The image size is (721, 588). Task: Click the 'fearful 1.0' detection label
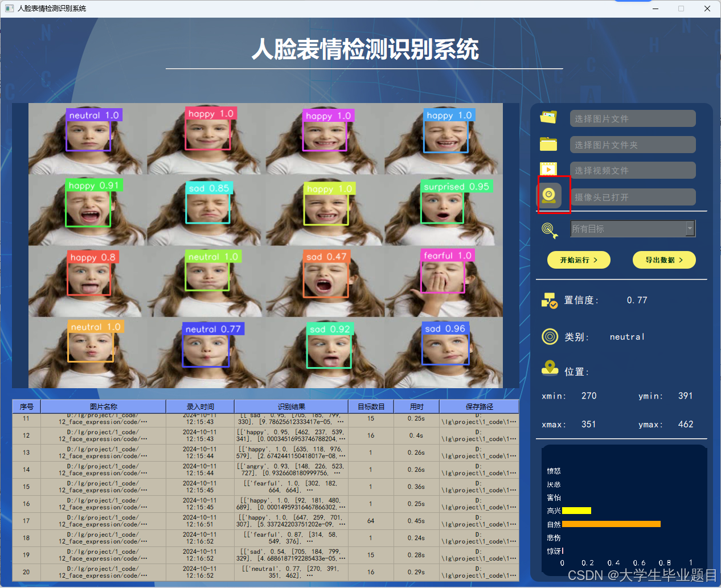coord(448,256)
